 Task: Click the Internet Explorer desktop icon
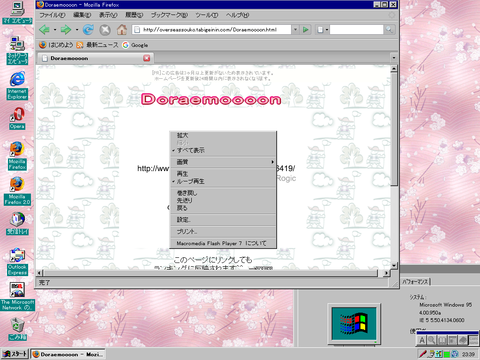[x=17, y=85]
